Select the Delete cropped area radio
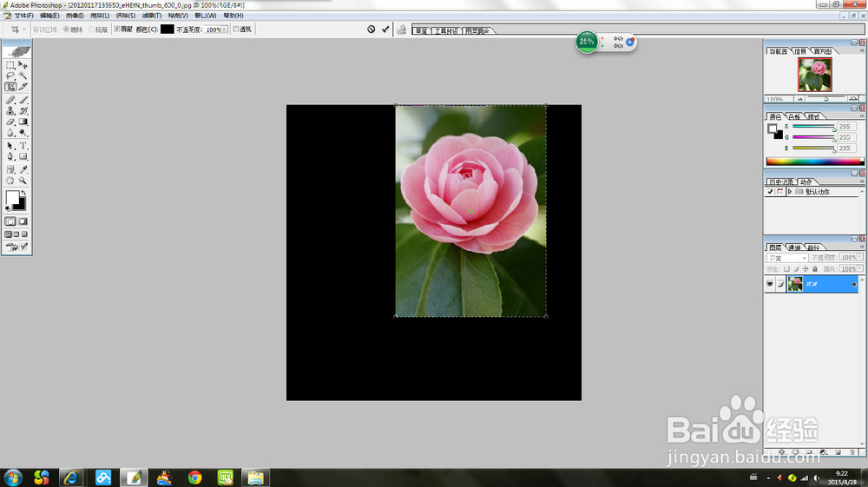Viewport: 868px width, 487px height. coord(67,30)
